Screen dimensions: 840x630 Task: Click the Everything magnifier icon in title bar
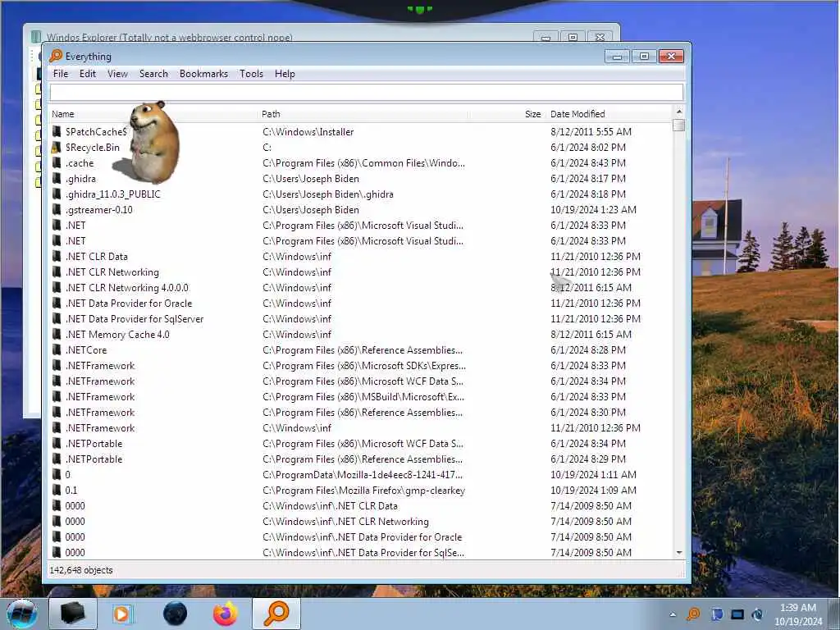(x=56, y=56)
